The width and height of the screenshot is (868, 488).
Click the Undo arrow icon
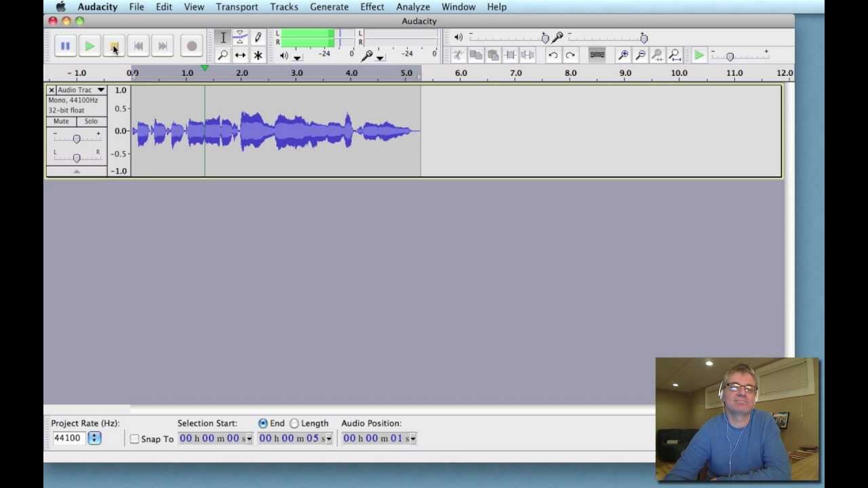pos(553,55)
